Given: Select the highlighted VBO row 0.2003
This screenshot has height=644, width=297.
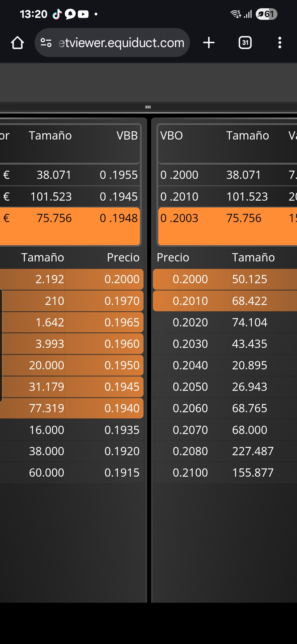Looking at the screenshot, I should coord(228,226).
